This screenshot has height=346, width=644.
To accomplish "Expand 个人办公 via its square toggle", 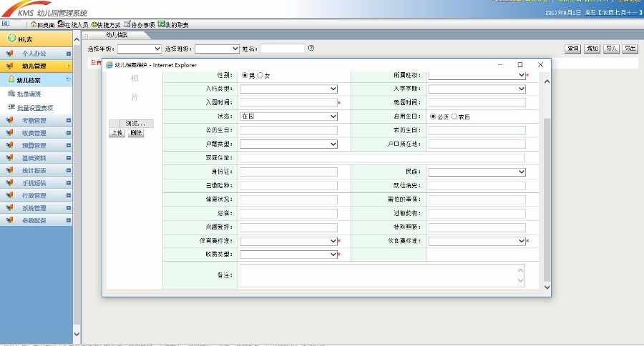I will pyautogui.click(x=68, y=54).
